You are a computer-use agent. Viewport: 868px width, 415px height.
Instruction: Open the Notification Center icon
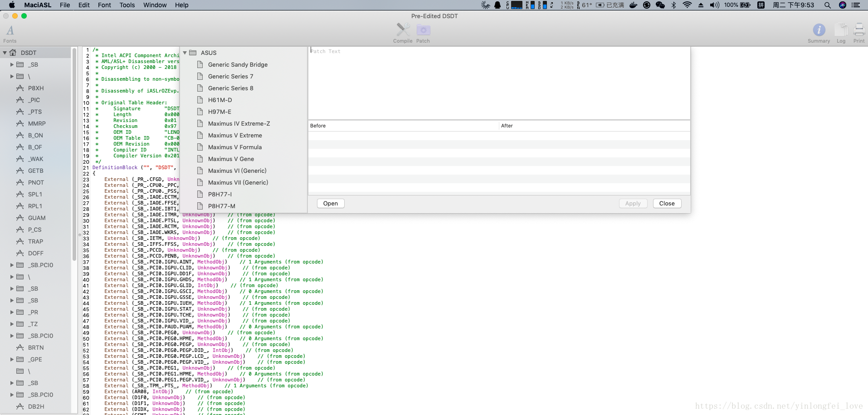click(x=856, y=5)
